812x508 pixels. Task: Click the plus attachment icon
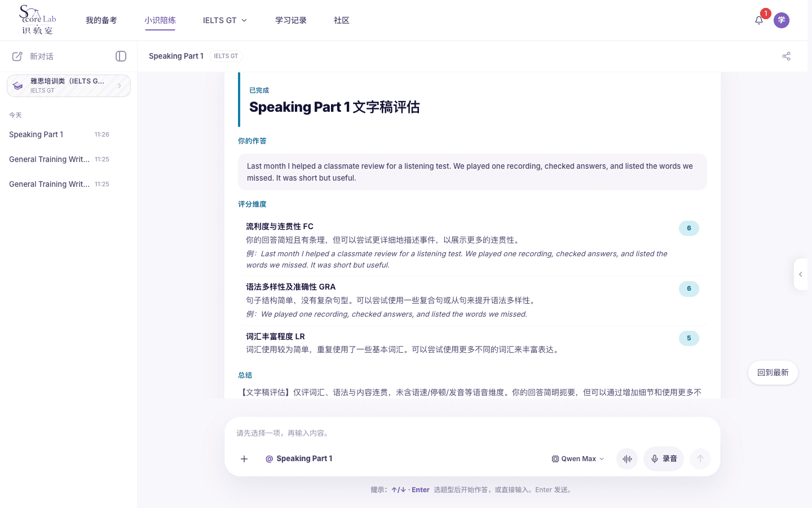click(x=244, y=459)
